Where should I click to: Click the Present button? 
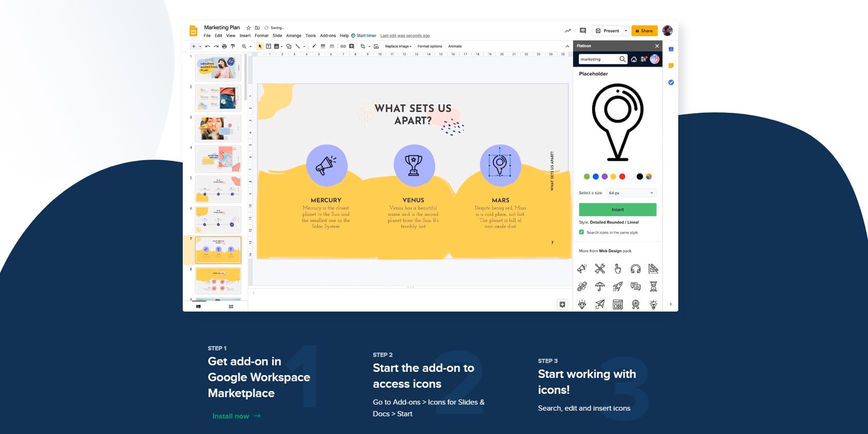[608, 31]
